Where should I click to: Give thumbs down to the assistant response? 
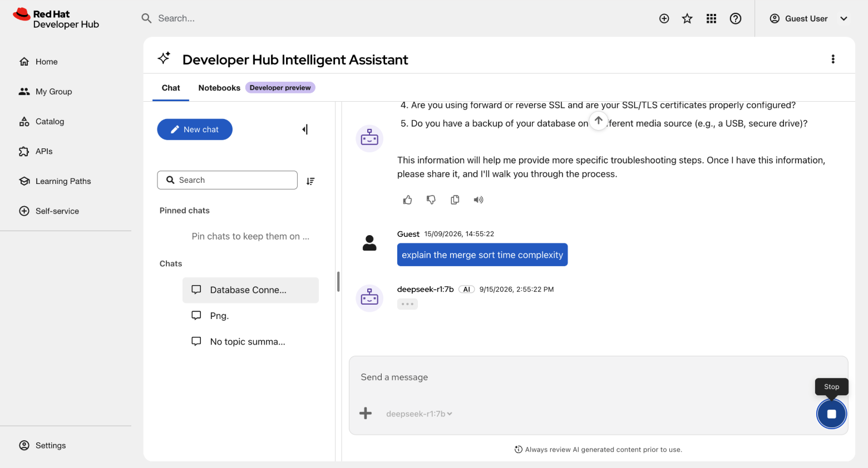pyautogui.click(x=431, y=200)
